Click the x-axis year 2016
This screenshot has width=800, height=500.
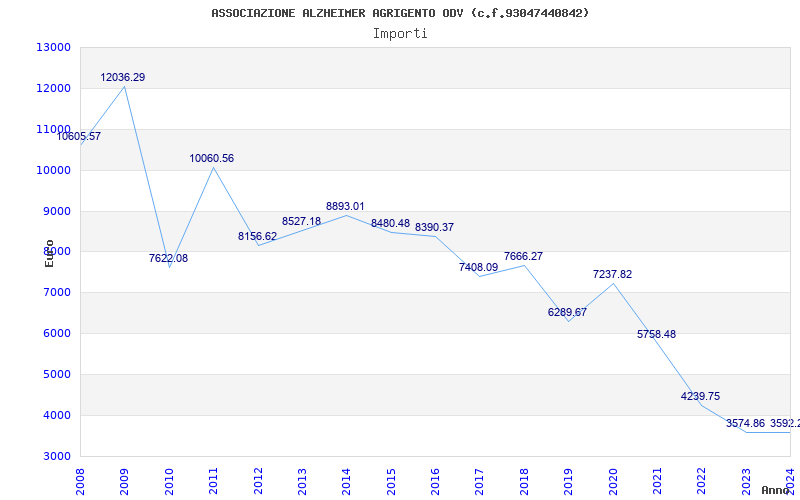(435, 481)
